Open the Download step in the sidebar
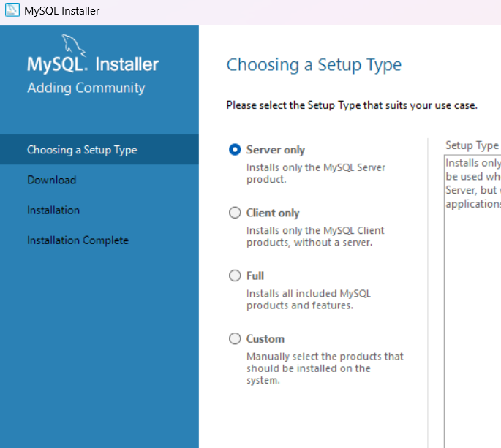The width and height of the screenshot is (501, 448). click(52, 180)
